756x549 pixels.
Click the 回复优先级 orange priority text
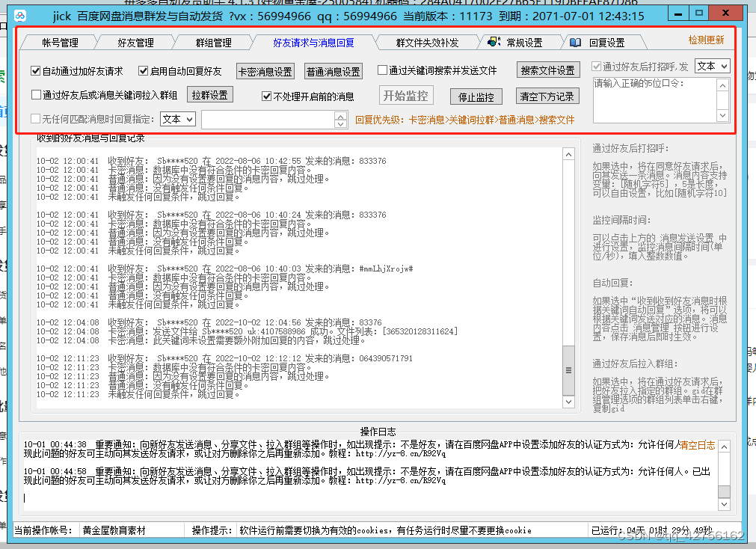[465, 120]
